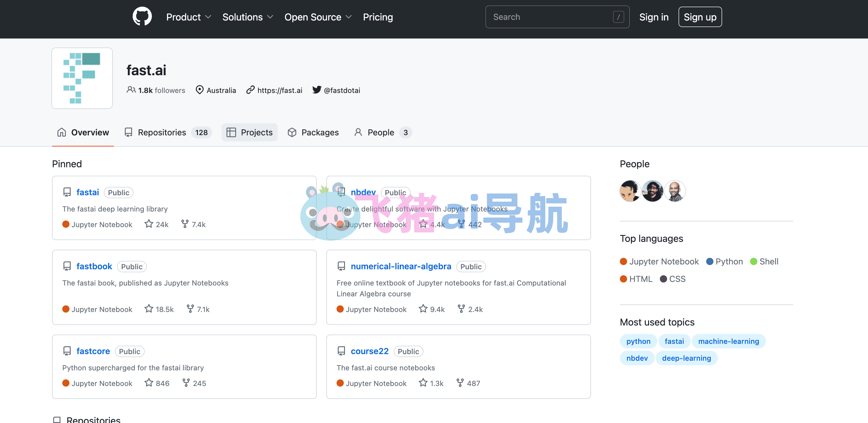
Task: Open the fastcore repository
Action: tap(93, 351)
